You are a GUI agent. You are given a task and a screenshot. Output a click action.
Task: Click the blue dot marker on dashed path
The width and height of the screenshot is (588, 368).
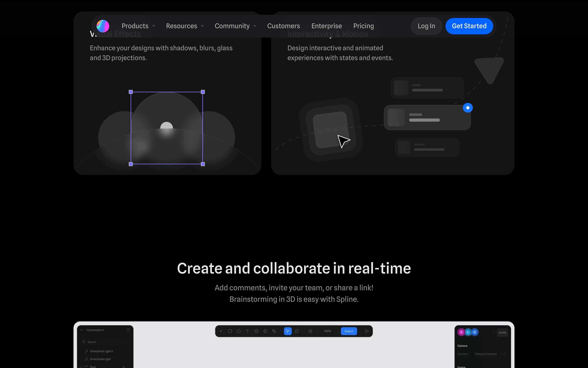468,108
